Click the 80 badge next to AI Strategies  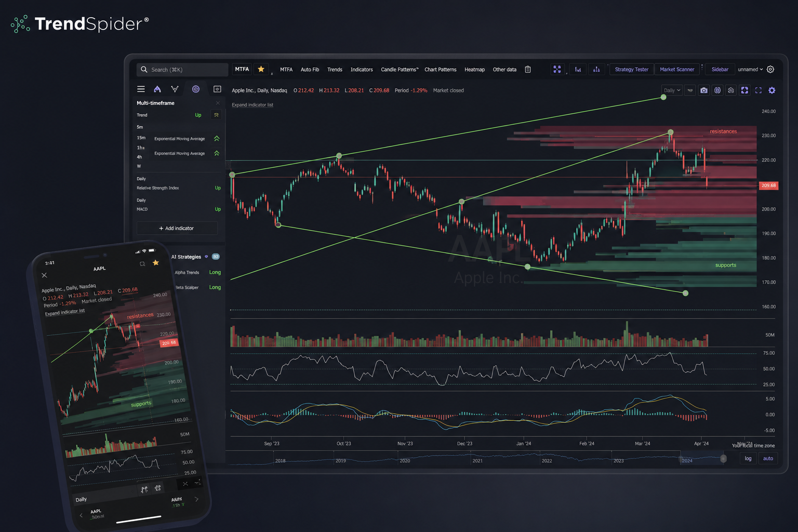tap(216, 257)
